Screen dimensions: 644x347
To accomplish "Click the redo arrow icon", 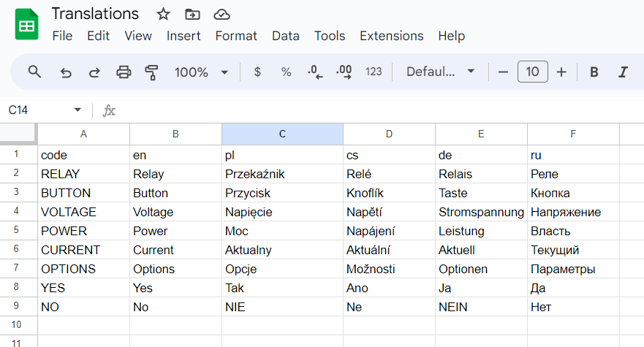I will pos(94,72).
